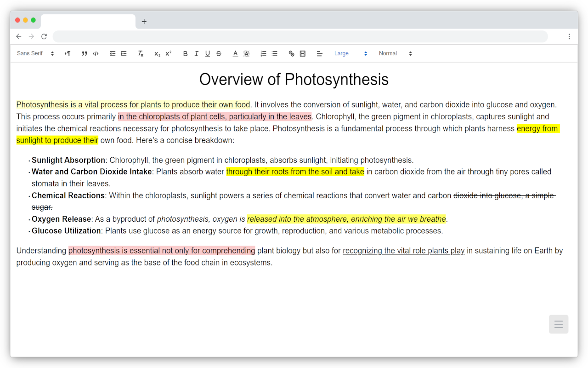Insert a hyperlink using the chain icon
The height and width of the screenshot is (368, 588).
pyautogui.click(x=291, y=53)
